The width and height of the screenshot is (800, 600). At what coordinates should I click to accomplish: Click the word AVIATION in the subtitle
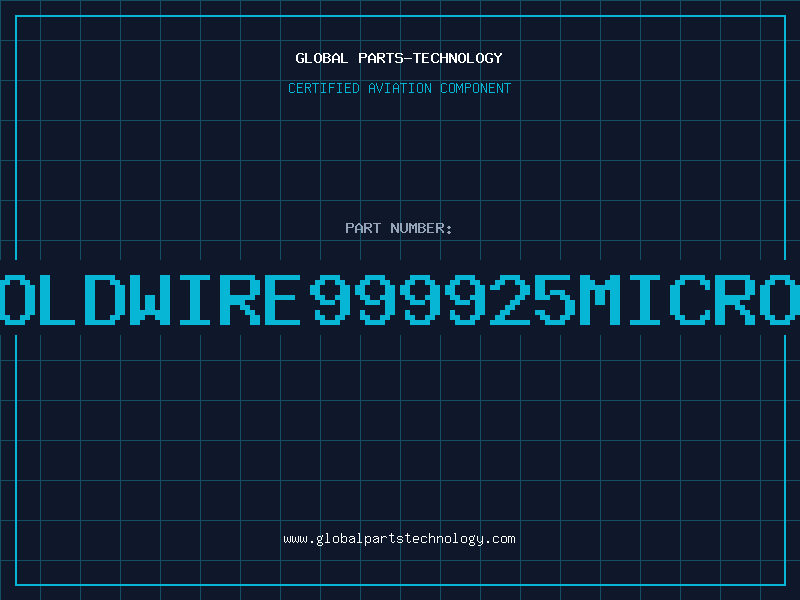(x=400, y=88)
